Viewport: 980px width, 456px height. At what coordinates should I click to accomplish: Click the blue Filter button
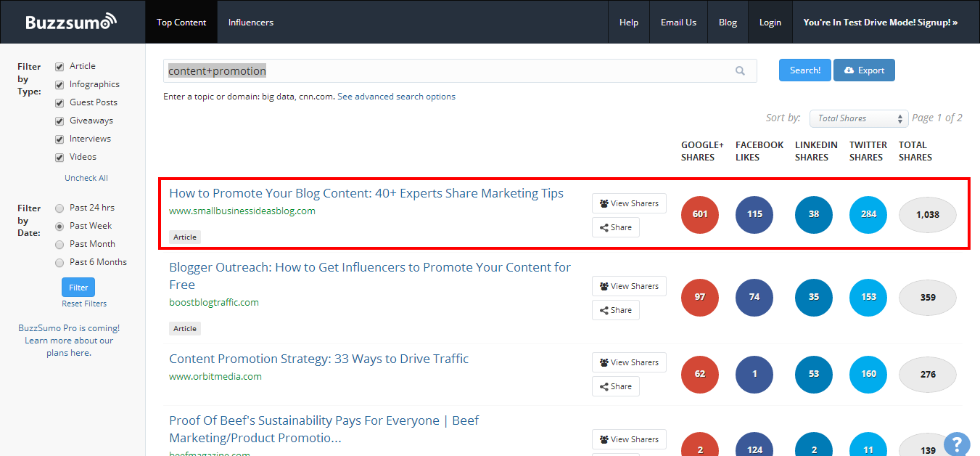78,288
